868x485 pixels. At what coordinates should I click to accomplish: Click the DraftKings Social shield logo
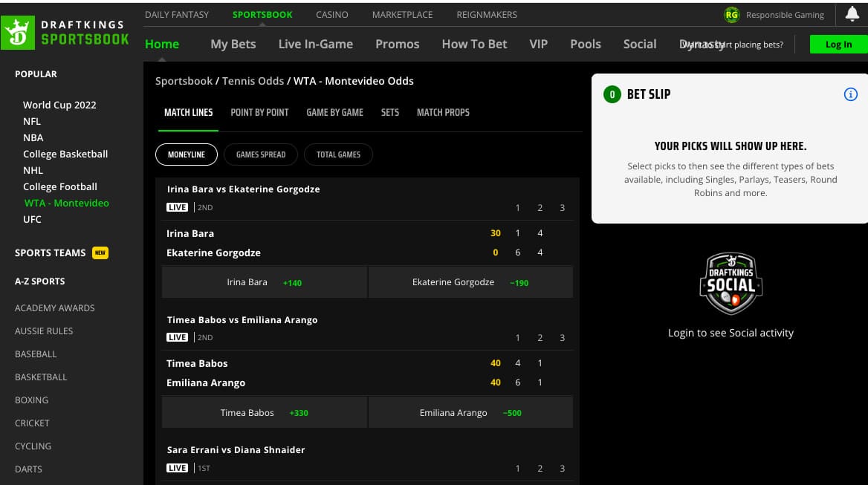coord(731,283)
